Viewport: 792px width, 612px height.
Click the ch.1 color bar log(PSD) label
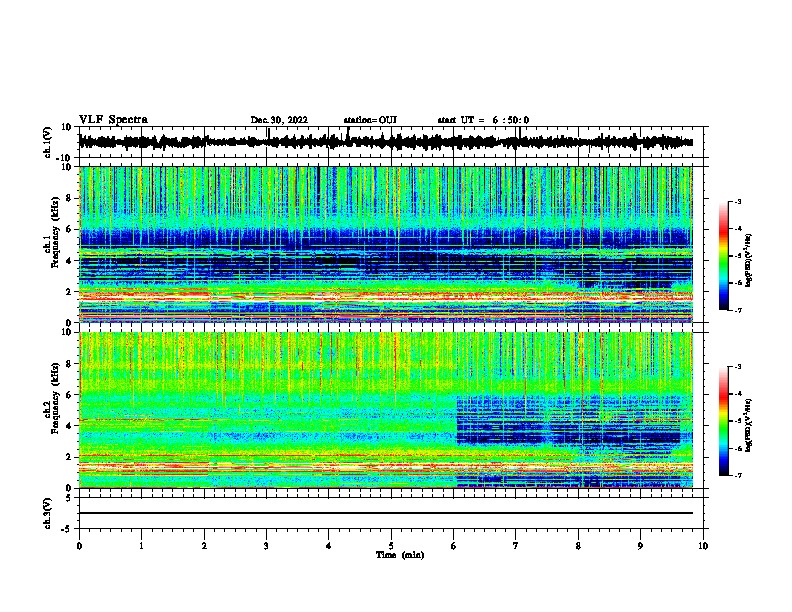748,260
